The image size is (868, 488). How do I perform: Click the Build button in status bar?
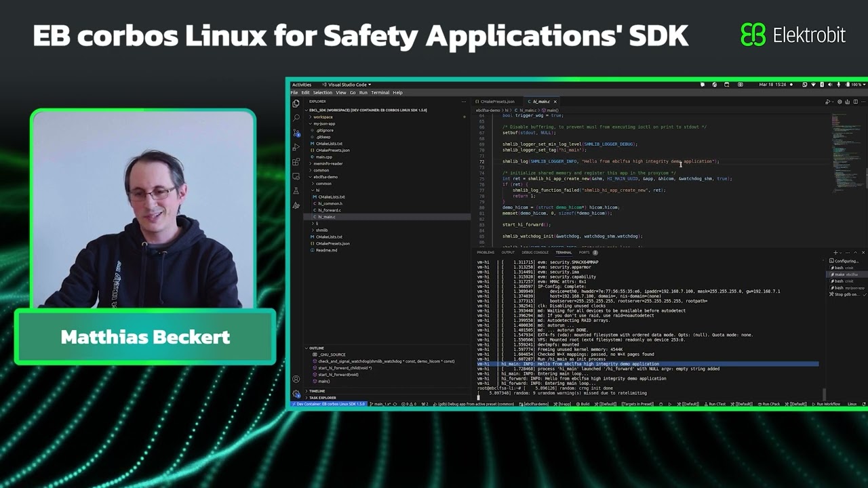[x=583, y=404]
